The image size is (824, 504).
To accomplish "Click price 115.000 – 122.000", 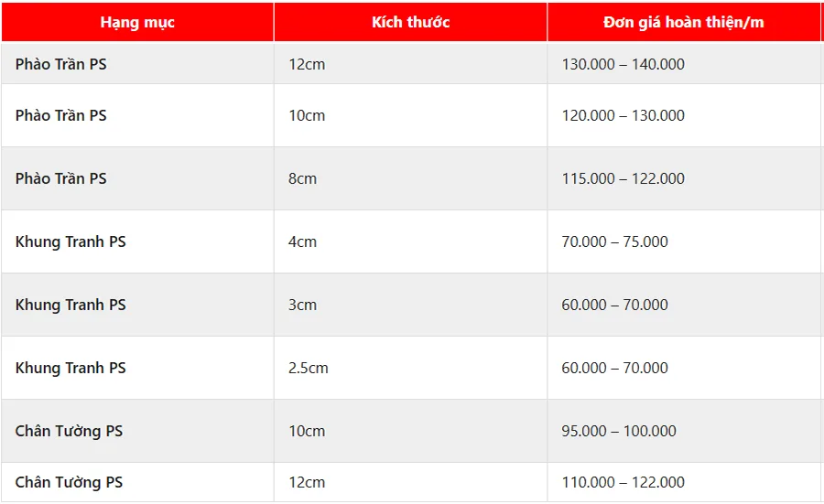I will [x=623, y=178].
